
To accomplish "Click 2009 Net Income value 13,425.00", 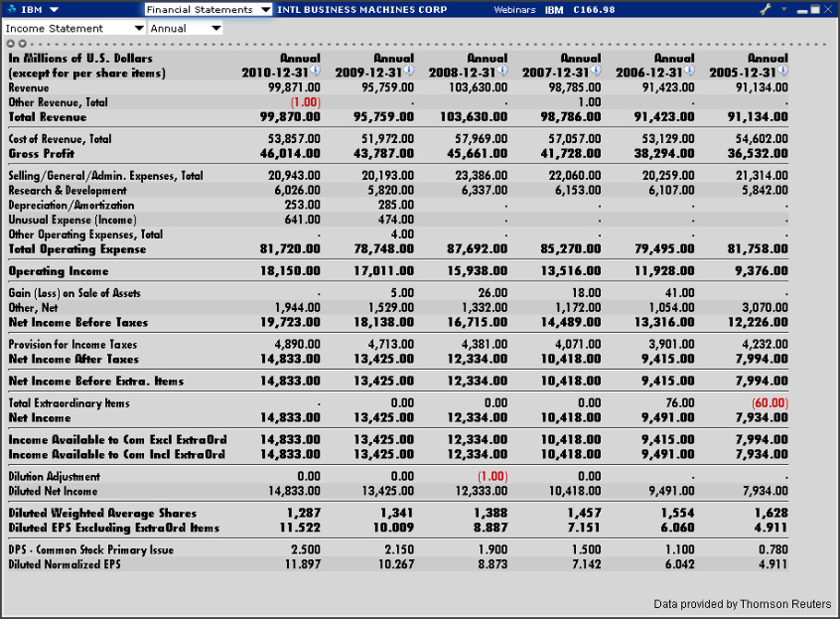I will tap(384, 418).
